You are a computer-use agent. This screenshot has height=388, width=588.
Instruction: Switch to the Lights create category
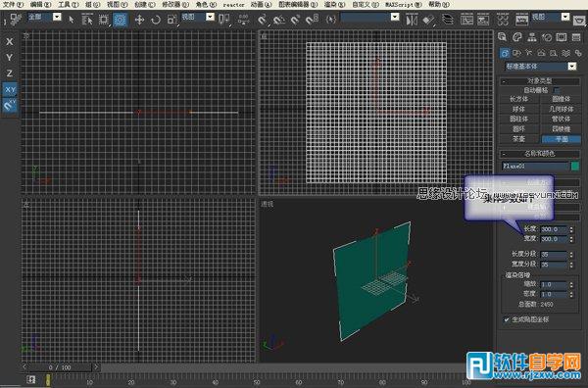tap(529, 53)
